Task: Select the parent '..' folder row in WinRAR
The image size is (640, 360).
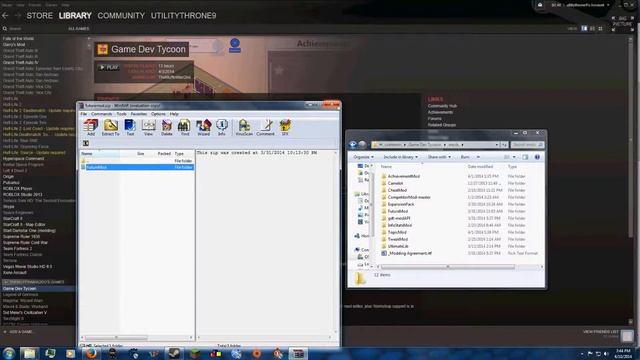Action: tap(137, 161)
